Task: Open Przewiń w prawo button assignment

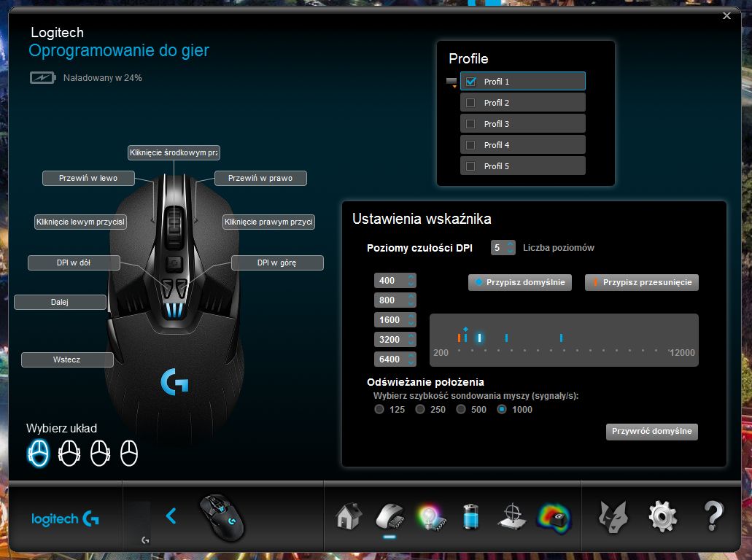Action: [260, 178]
